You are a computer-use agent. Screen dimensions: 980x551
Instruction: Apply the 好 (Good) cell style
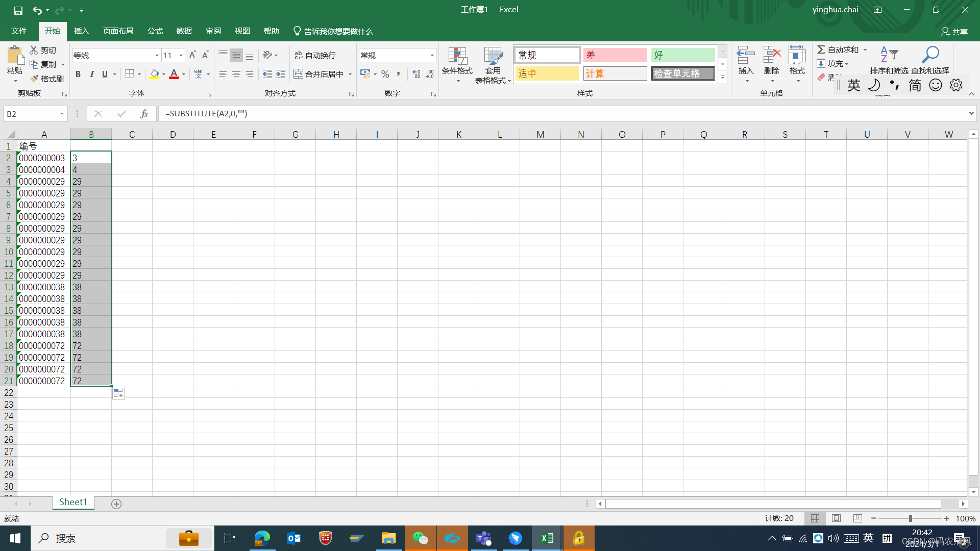[x=682, y=55]
